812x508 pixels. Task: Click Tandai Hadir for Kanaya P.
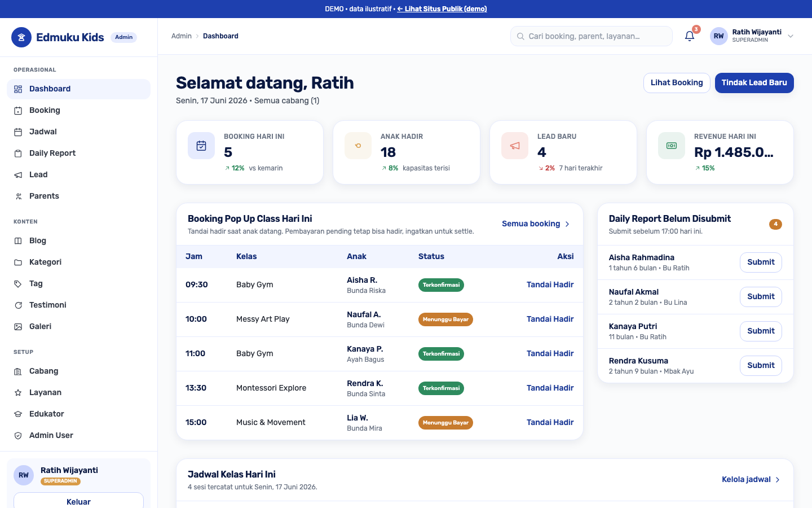click(x=550, y=354)
